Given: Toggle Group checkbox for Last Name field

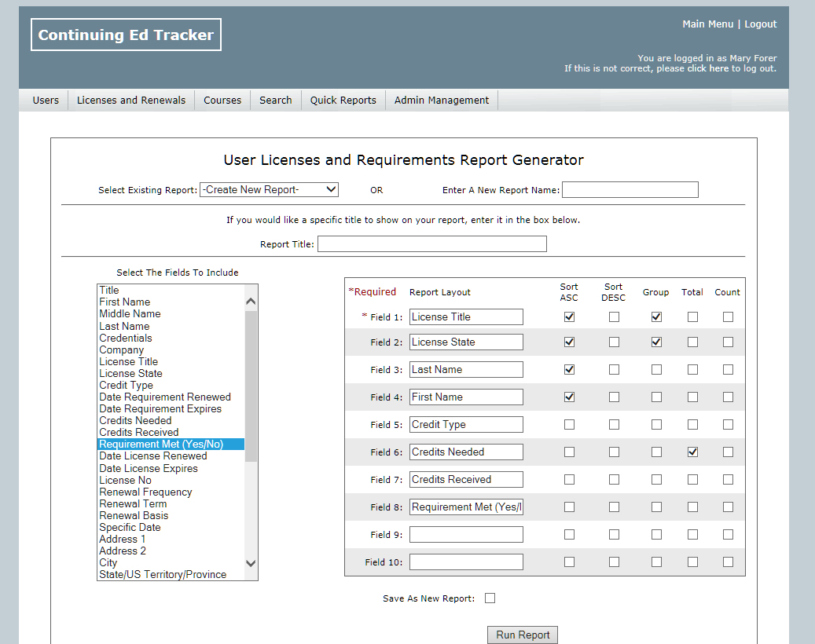Looking at the screenshot, I should point(656,370).
